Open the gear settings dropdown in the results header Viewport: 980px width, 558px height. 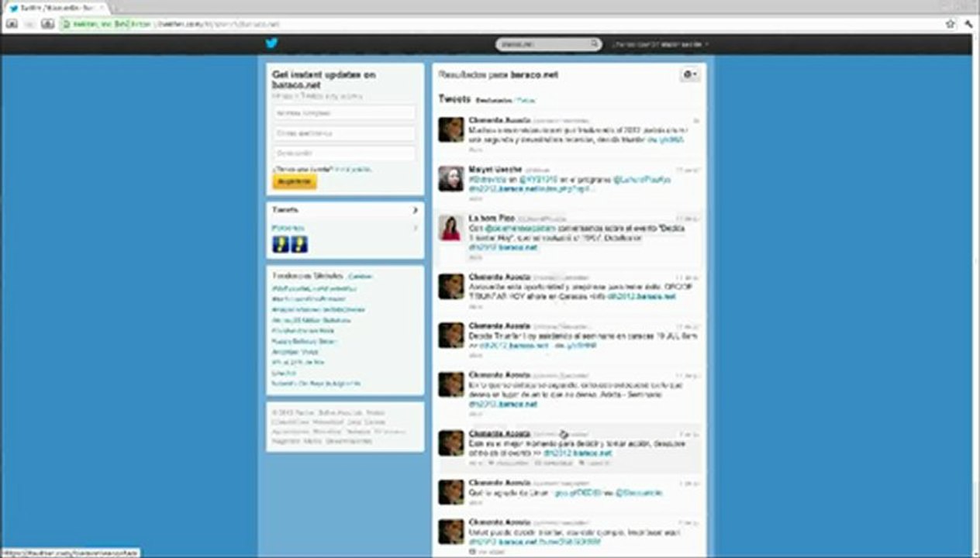coord(689,74)
